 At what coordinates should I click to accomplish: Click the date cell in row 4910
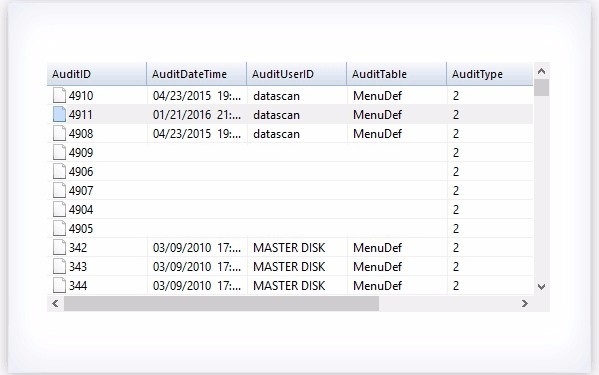(x=197, y=95)
